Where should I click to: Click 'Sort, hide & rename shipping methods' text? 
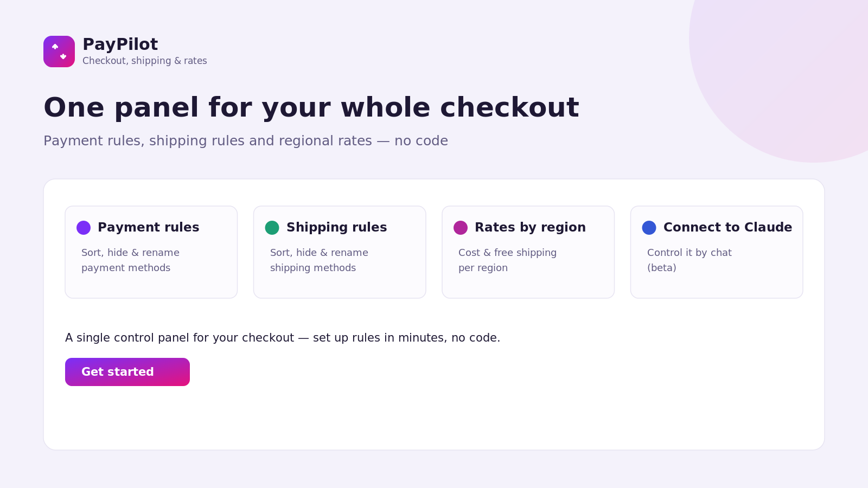(x=319, y=260)
